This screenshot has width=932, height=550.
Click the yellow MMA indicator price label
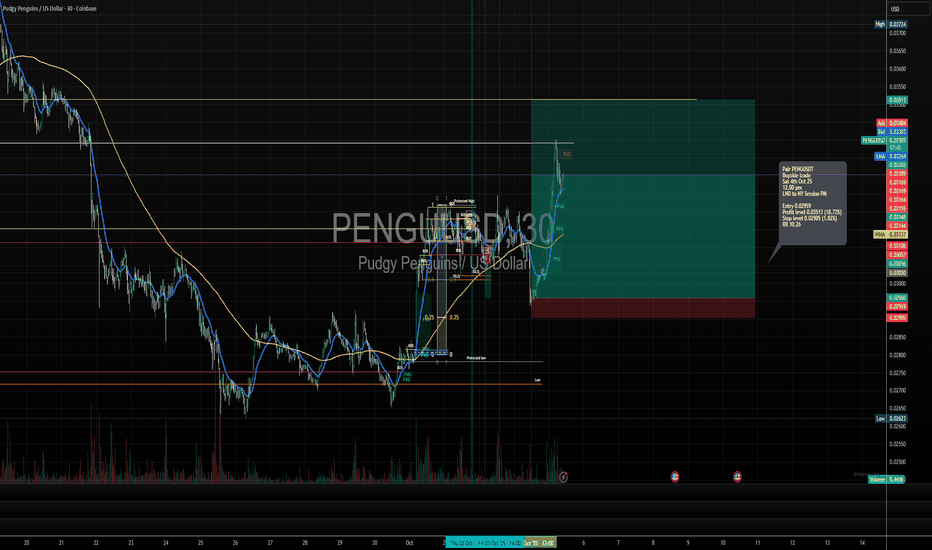coord(880,235)
